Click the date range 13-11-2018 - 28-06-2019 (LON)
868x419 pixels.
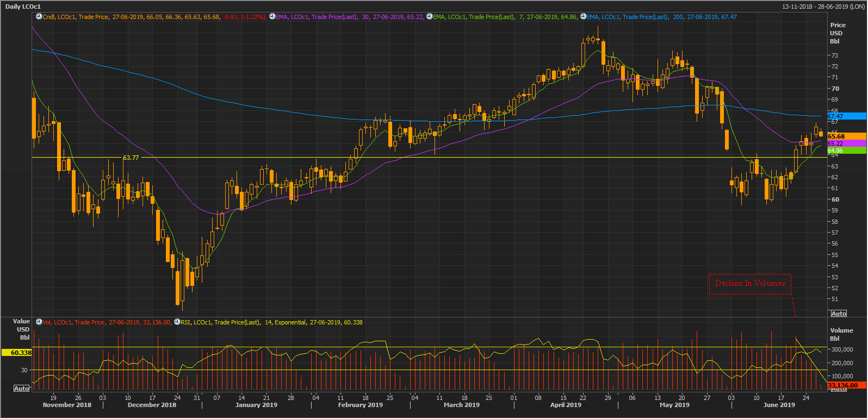coord(823,7)
